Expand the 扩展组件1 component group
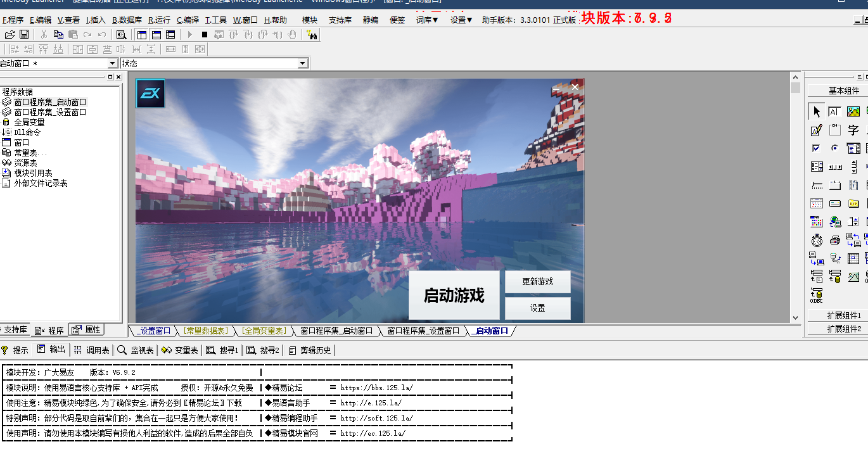868x456 pixels. click(x=843, y=315)
